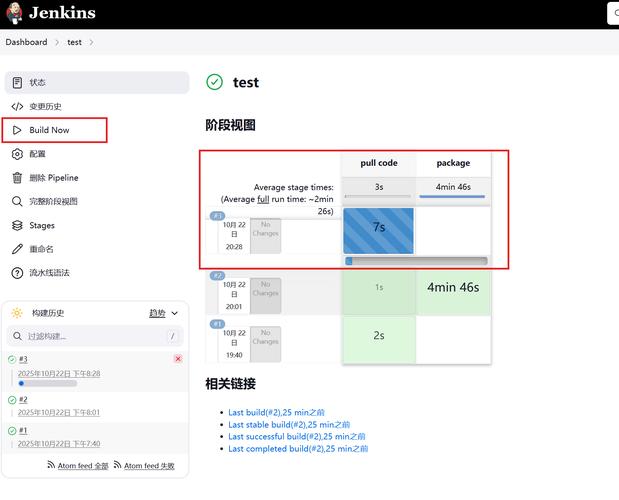Click the 重命名 pencil icon
The width and height of the screenshot is (619, 500).
[17, 249]
